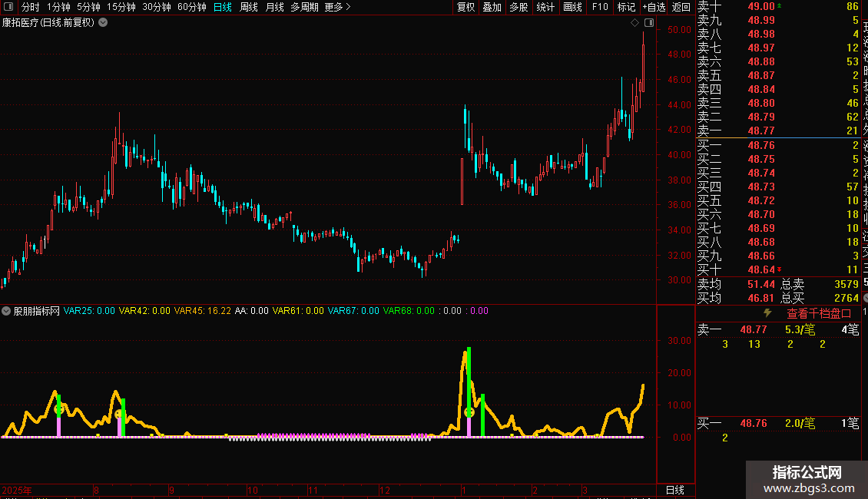Select the 60分钟 period tab
868x499 pixels.
192,7
